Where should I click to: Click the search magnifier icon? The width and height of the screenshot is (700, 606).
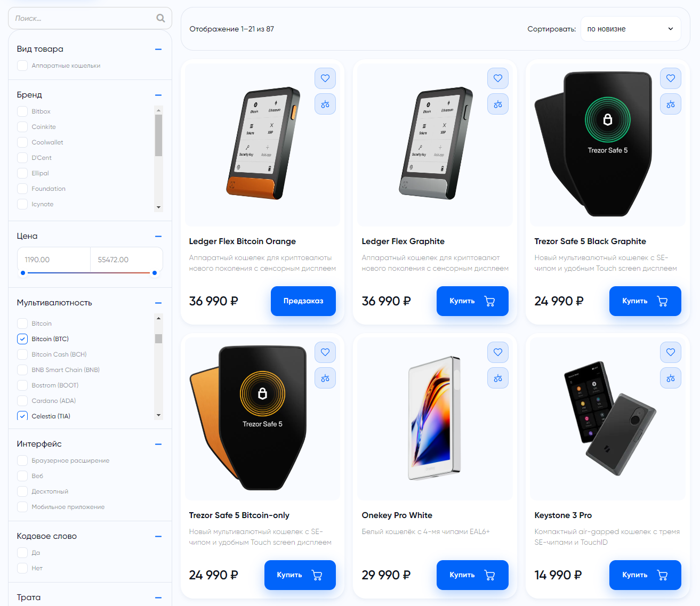pos(160,18)
